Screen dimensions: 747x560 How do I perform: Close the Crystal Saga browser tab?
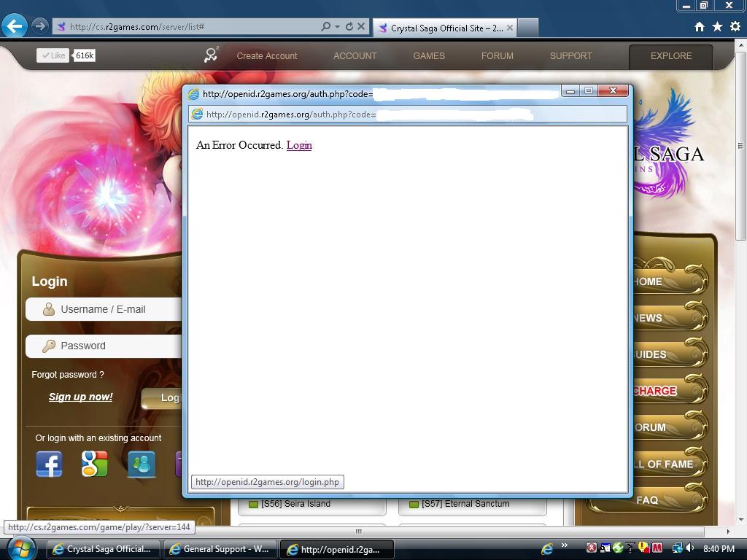tap(510, 28)
